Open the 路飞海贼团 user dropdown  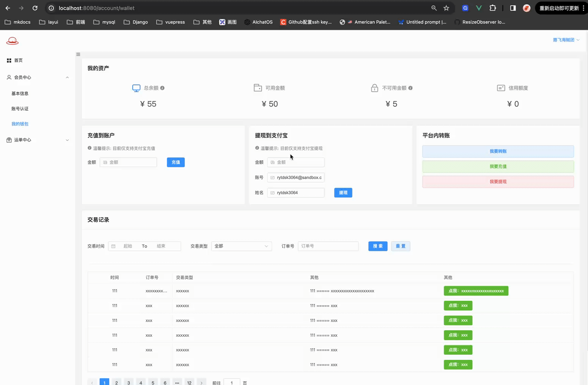(566, 40)
